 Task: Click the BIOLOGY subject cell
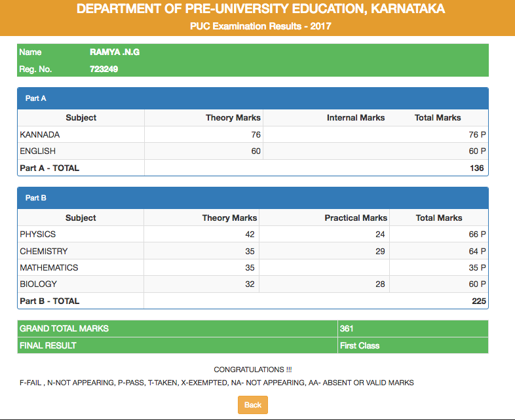click(x=81, y=284)
